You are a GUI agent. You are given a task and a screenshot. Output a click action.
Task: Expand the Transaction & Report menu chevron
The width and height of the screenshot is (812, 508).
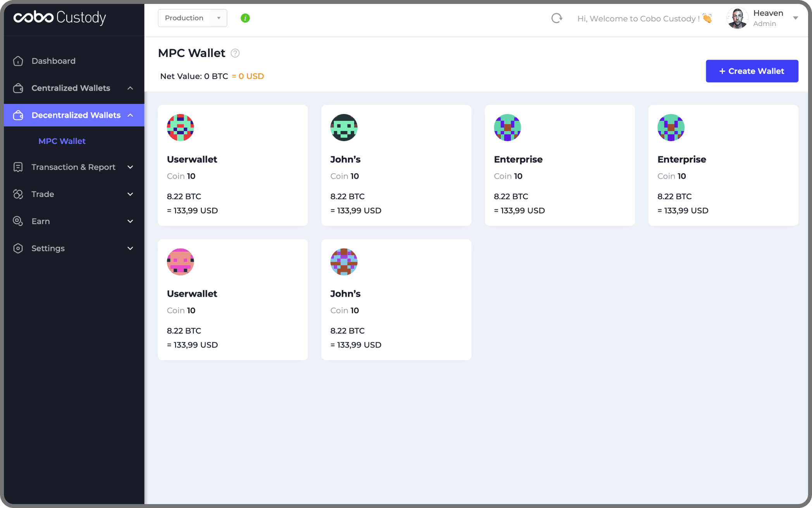130,167
